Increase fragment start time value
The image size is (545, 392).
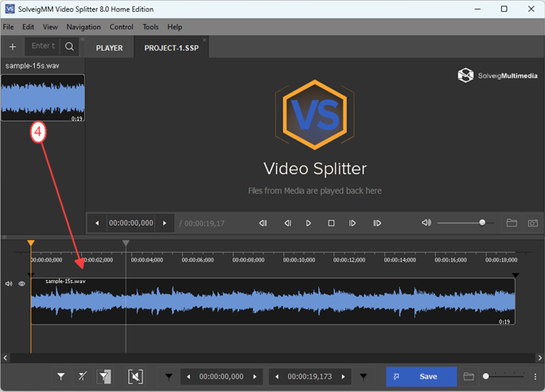coord(255,377)
